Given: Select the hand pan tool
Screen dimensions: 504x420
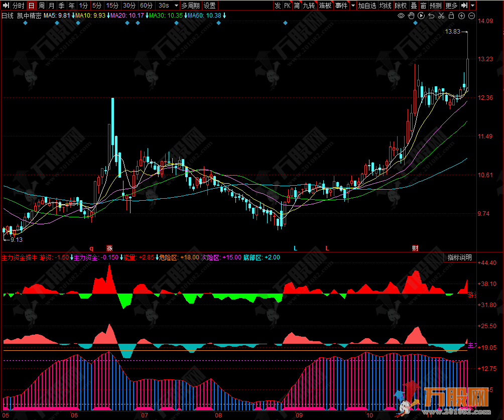Looking at the screenshot, I should point(411,16).
